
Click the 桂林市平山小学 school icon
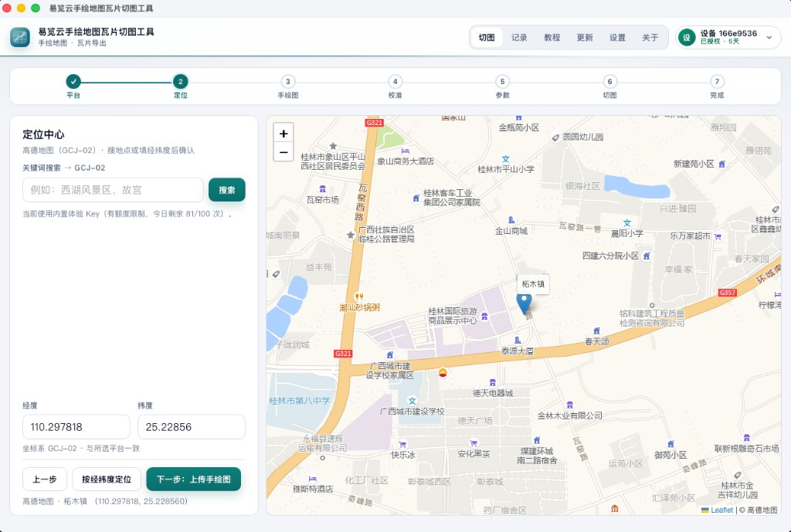coord(505,159)
